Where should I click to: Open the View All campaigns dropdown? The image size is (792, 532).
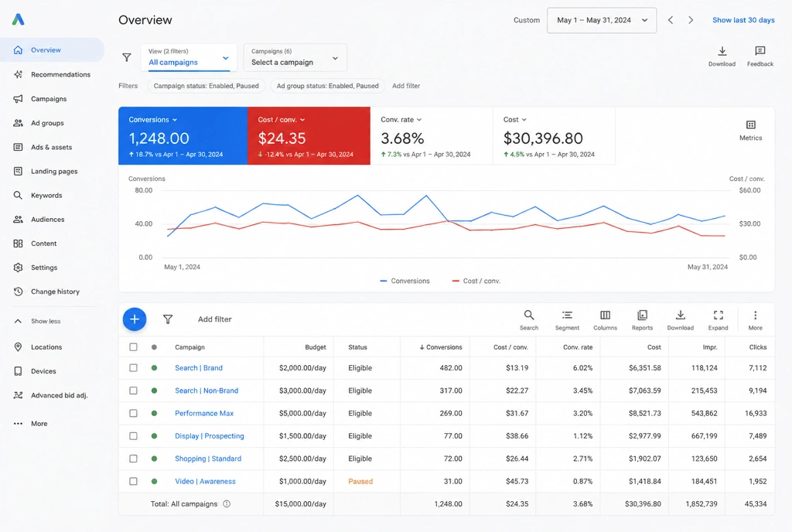tap(189, 57)
